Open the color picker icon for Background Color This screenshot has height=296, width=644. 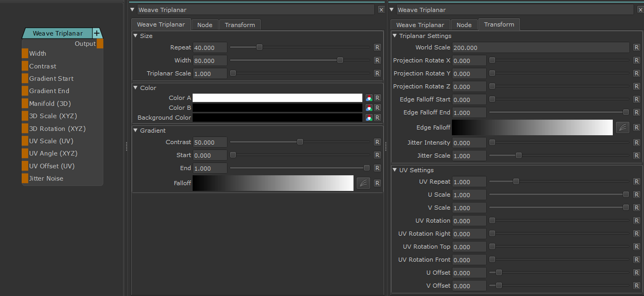[x=369, y=118]
